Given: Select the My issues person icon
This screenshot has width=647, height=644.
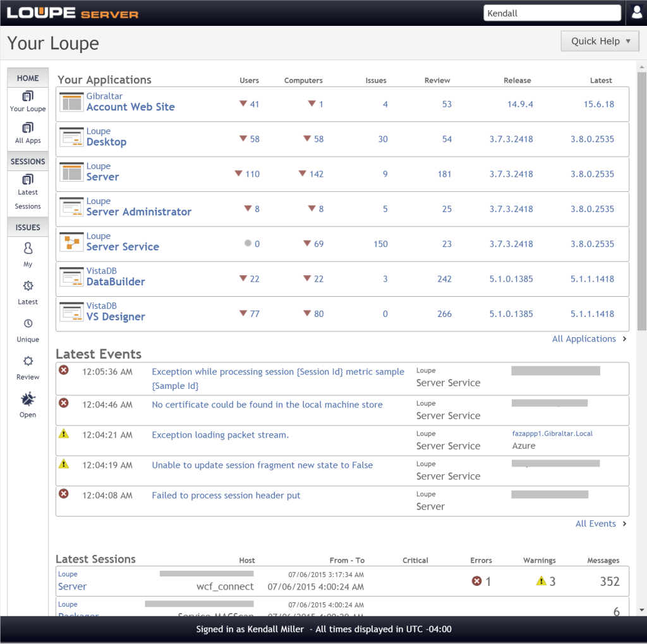Looking at the screenshot, I should tap(27, 248).
